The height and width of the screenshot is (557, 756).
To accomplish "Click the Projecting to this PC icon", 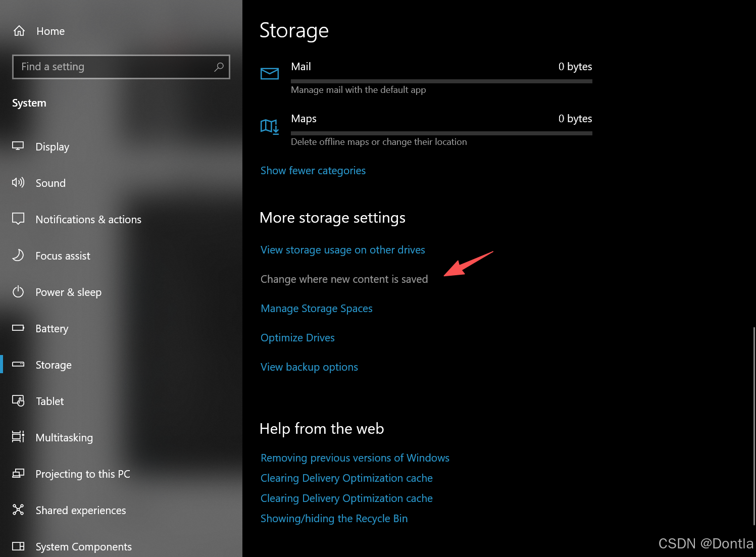I will click(18, 473).
